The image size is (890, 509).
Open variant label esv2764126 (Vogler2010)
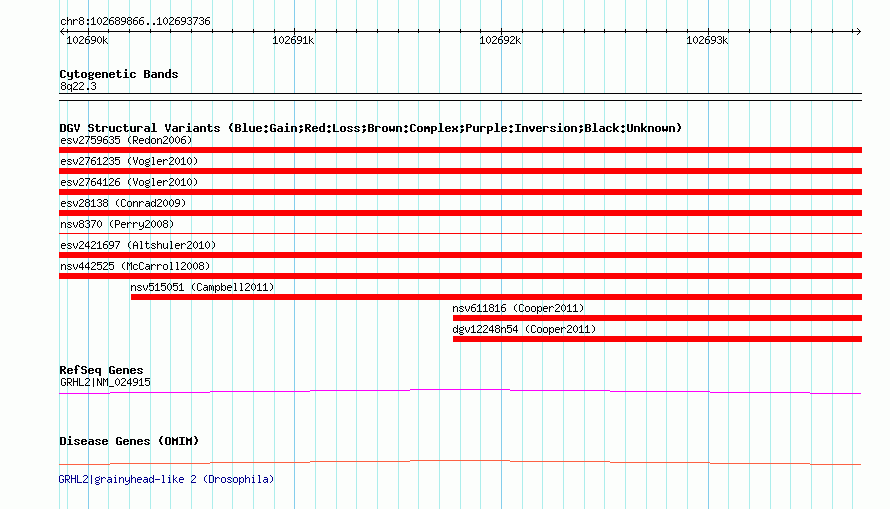(129, 182)
